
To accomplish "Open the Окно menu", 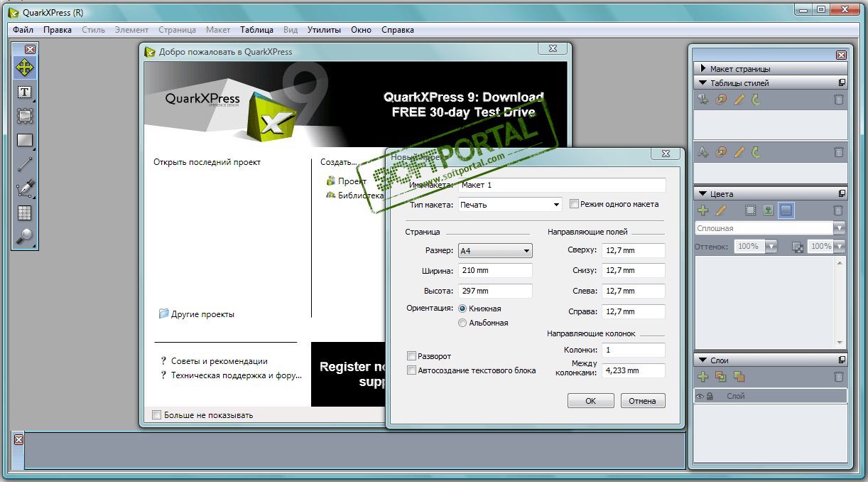I will tap(361, 30).
